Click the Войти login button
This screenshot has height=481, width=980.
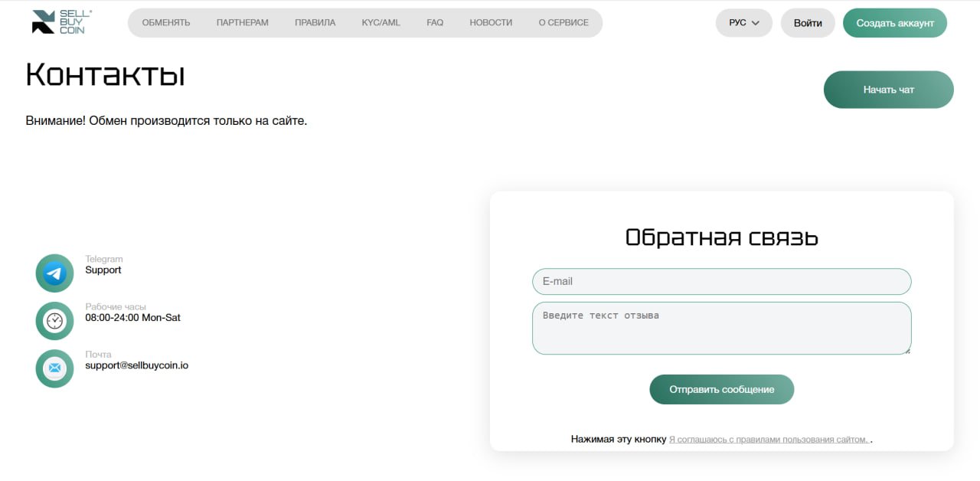click(x=808, y=23)
